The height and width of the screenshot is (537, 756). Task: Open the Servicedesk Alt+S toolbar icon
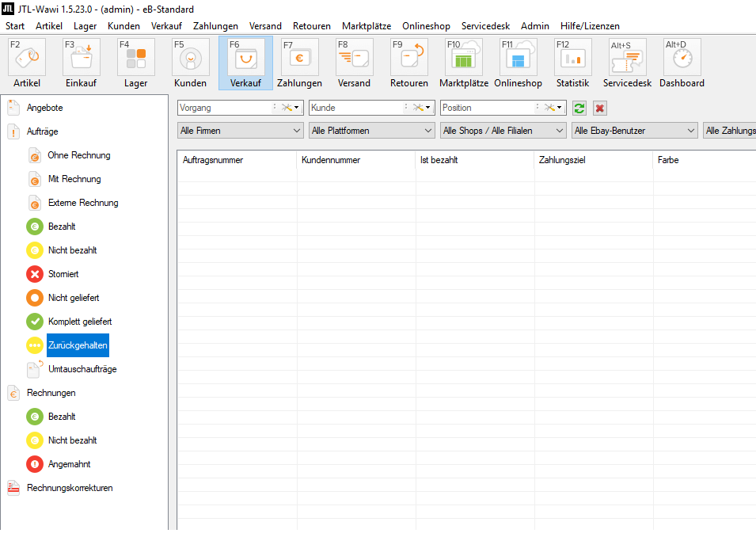click(627, 57)
